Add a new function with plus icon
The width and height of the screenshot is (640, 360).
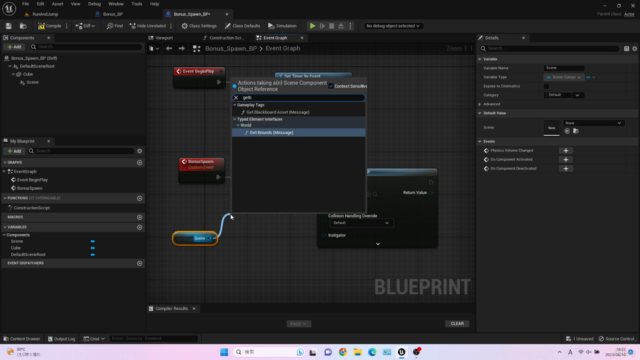(140, 198)
